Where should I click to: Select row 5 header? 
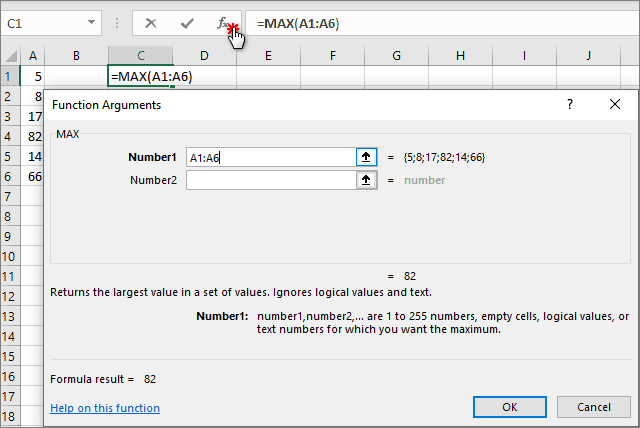pos(10,156)
